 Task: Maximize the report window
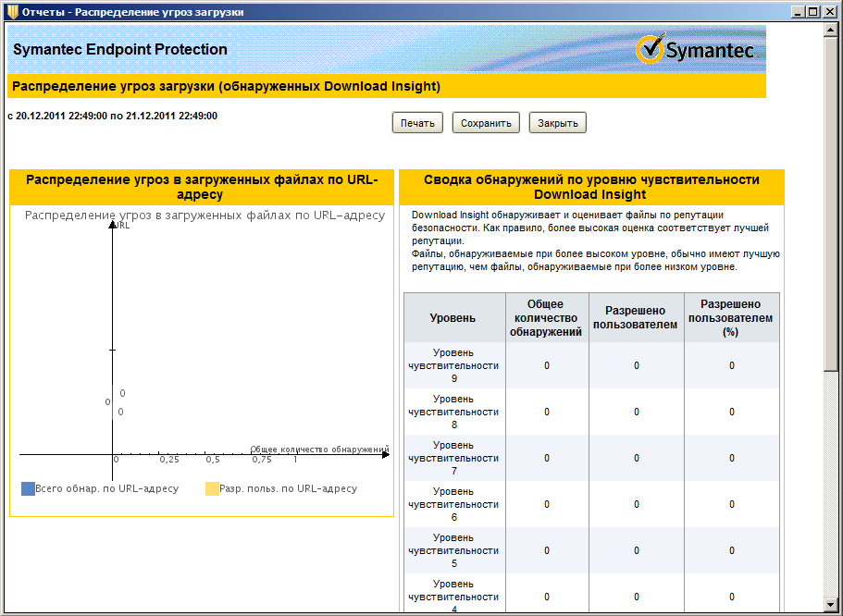tap(813, 11)
